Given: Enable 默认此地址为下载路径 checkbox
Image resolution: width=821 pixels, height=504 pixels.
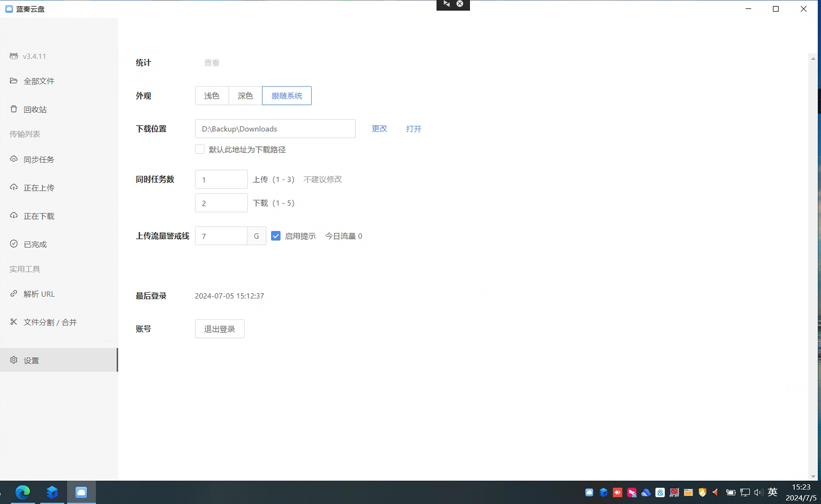Looking at the screenshot, I should [x=200, y=149].
